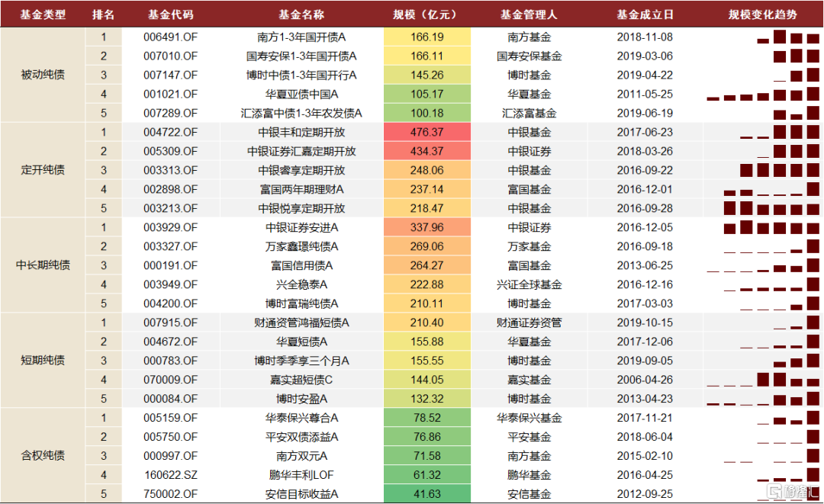Click the 248.06 scale value
824x504 pixels.
(x=426, y=170)
